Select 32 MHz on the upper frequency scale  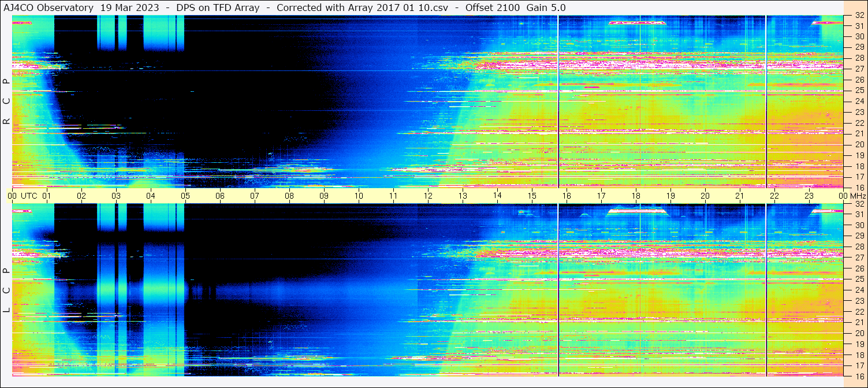coord(858,16)
